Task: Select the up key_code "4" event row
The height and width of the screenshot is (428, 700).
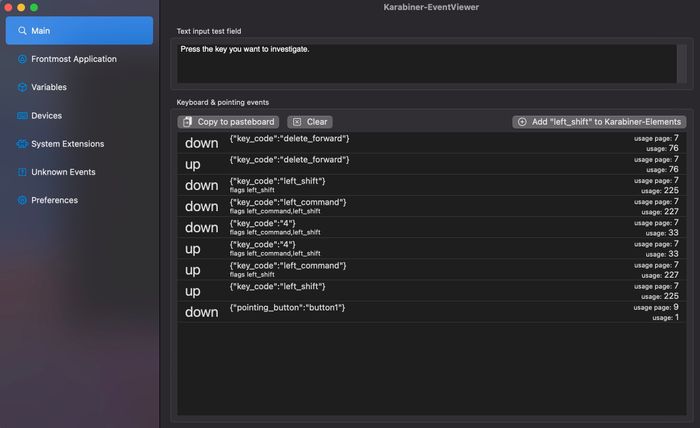Action: tap(432, 249)
